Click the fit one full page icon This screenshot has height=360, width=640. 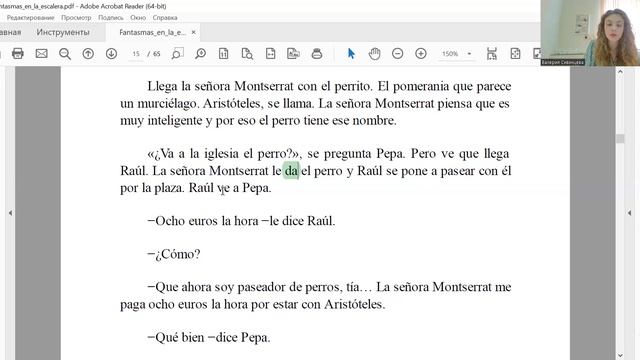pyautogui.click(x=515, y=53)
